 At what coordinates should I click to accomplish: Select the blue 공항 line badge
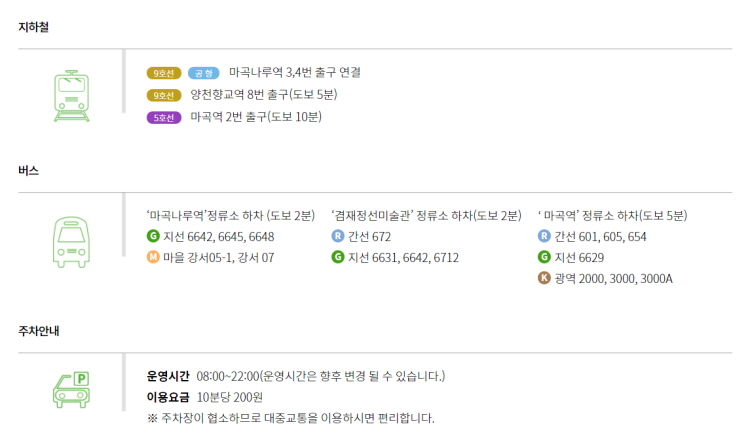coord(204,73)
